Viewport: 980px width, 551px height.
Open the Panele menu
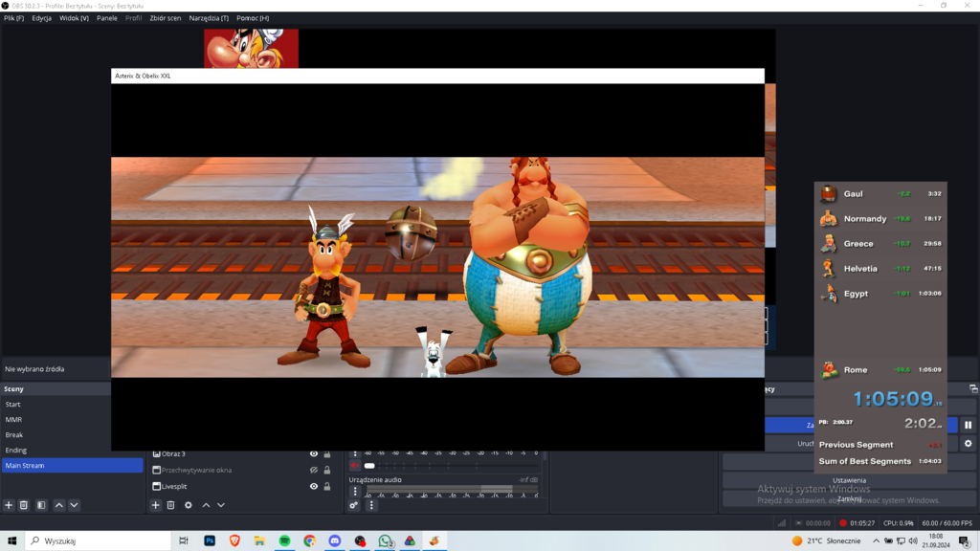[107, 18]
